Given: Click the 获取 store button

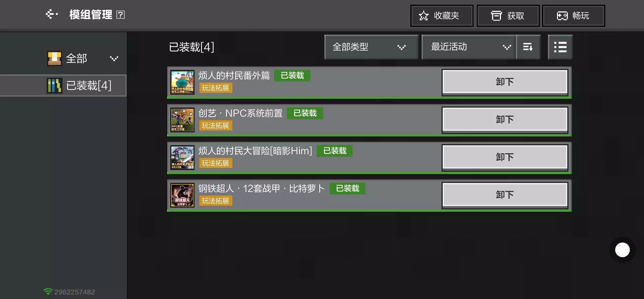Looking at the screenshot, I should pos(508,16).
